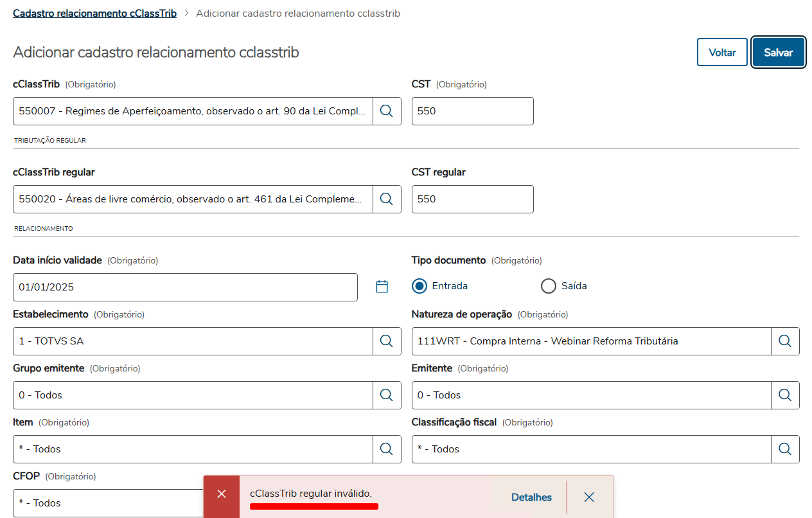The height and width of the screenshot is (518, 812).
Task: Focus the Data início validade field
Action: pos(185,287)
